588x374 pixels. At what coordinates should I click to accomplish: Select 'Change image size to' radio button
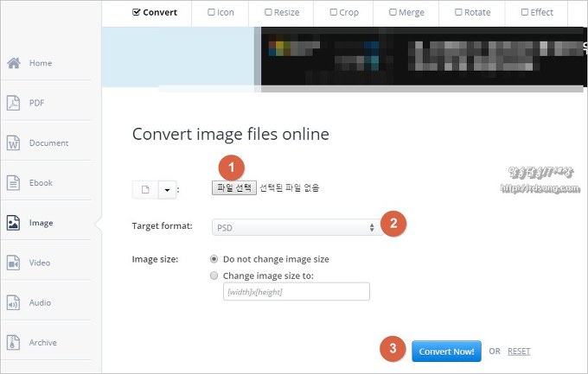point(214,276)
